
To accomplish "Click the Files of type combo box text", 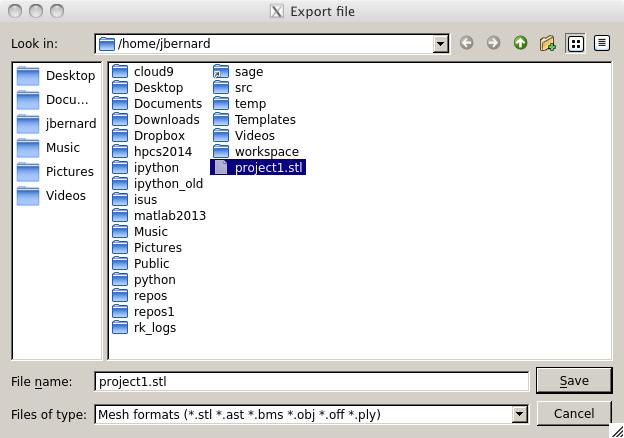I will (x=239, y=415).
